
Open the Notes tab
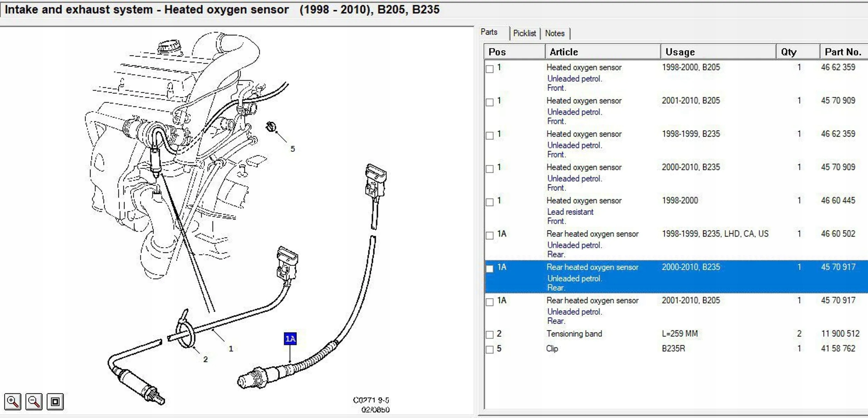tap(554, 33)
